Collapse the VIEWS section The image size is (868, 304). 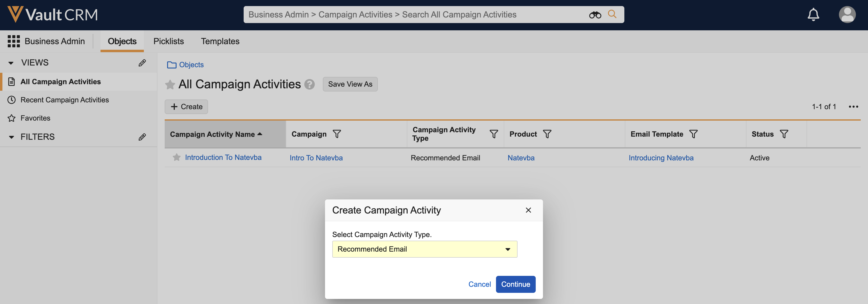11,63
